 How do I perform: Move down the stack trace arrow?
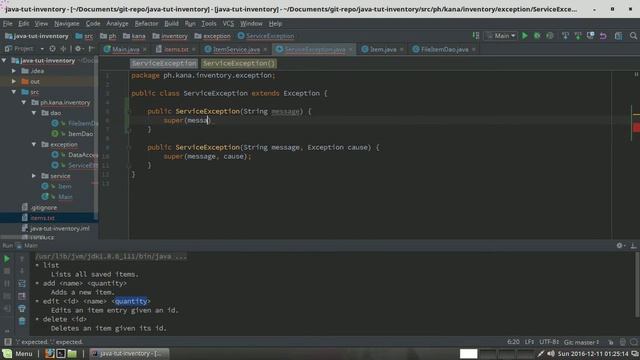pyautogui.click(x=22, y=271)
